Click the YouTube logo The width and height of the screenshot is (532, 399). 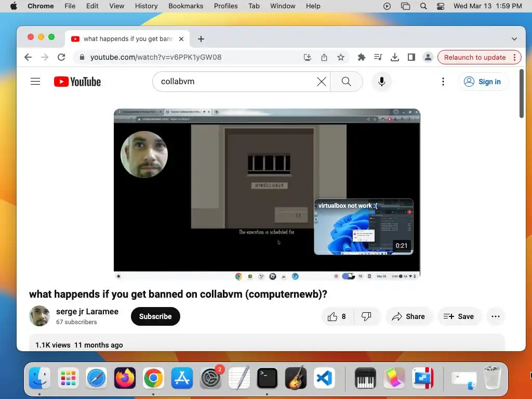pyautogui.click(x=77, y=82)
